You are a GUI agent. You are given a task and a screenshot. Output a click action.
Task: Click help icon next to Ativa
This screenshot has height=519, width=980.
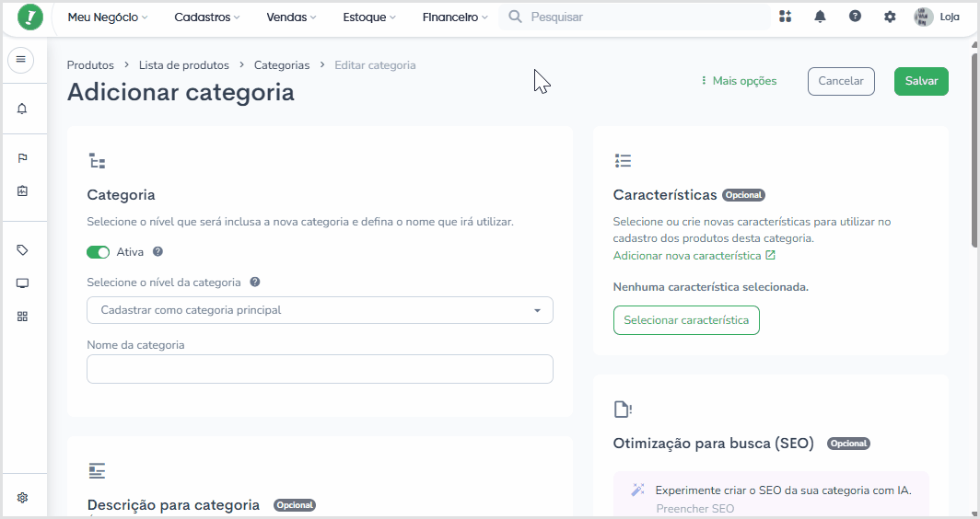coord(158,251)
